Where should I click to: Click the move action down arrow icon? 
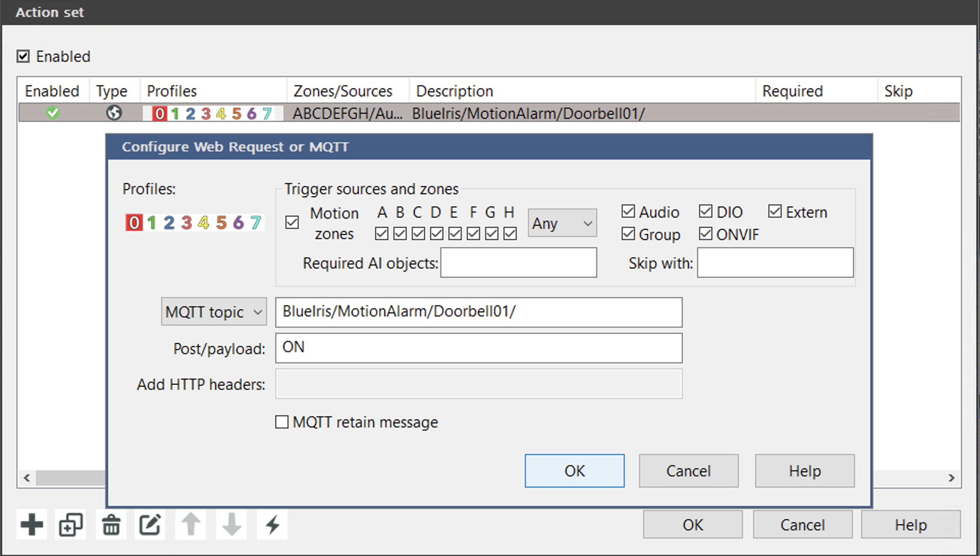[232, 524]
